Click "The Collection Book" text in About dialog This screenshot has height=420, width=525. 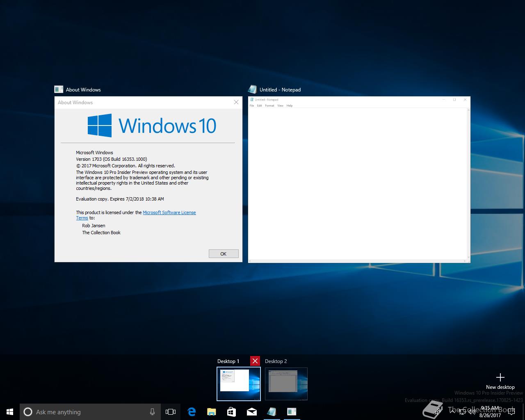click(101, 233)
